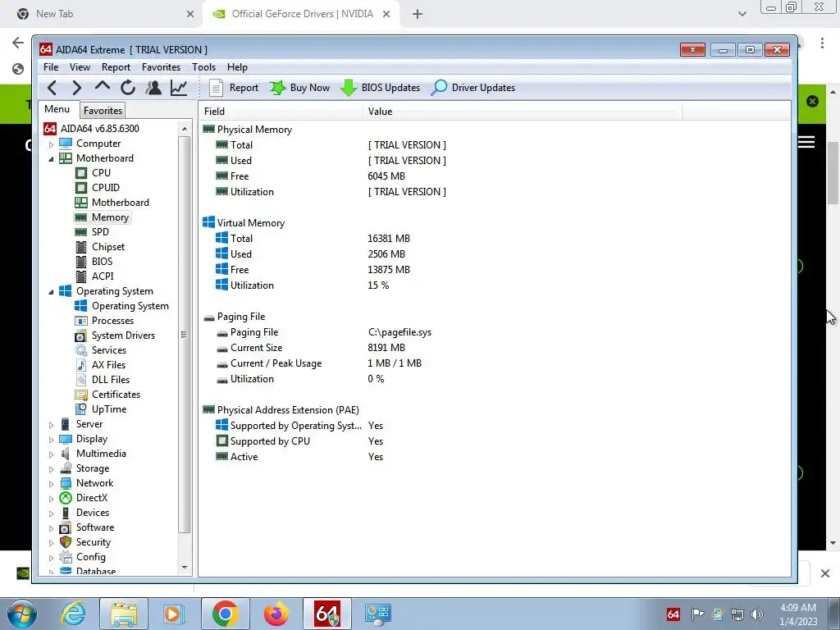Open Driver Updates from the toolbar
Screen dimensions: 840x630
click(473, 87)
